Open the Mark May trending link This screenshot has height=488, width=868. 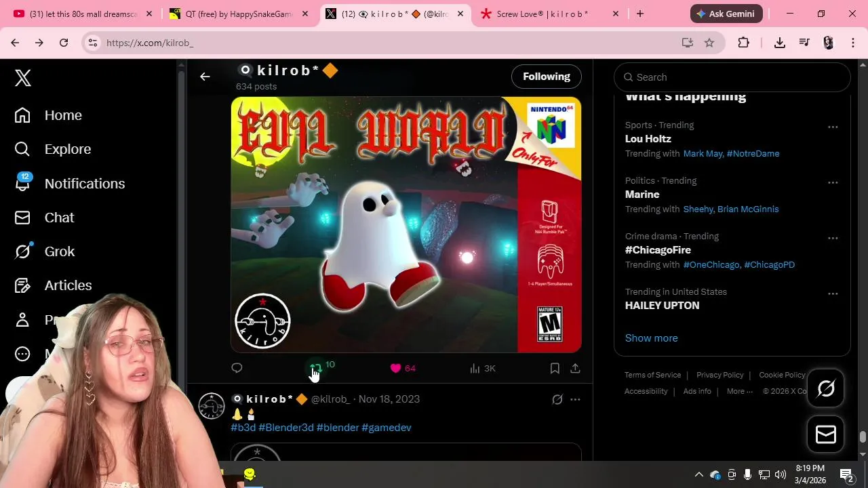click(x=703, y=154)
